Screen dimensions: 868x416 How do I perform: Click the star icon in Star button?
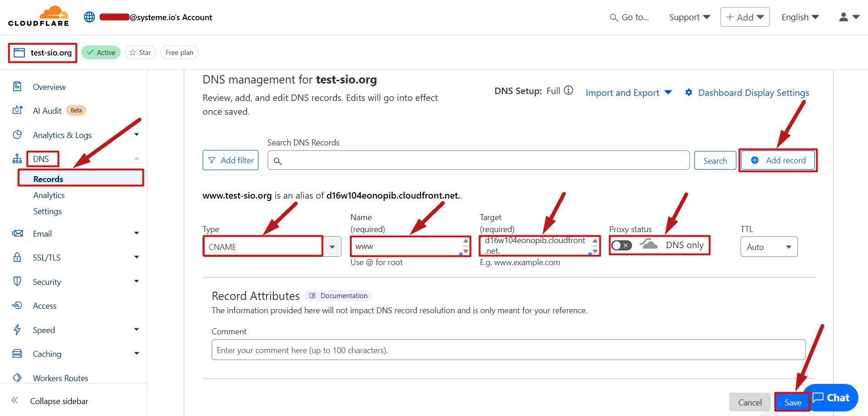click(133, 52)
